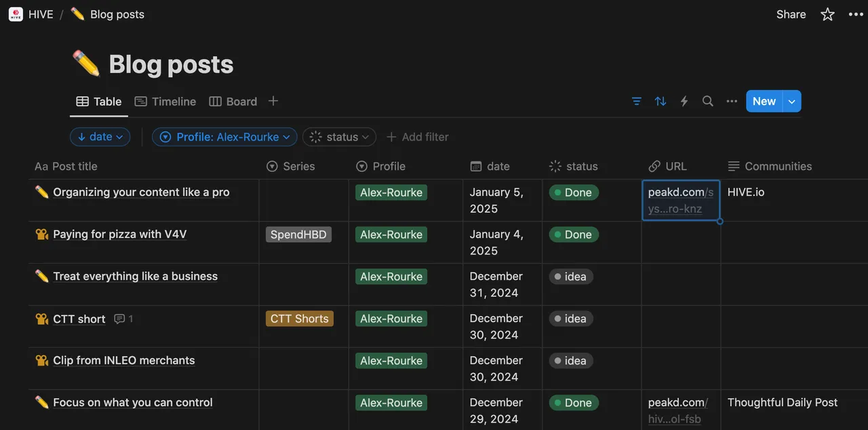Click idea status in CTT short row
This screenshot has height=430, width=868.
(571, 319)
